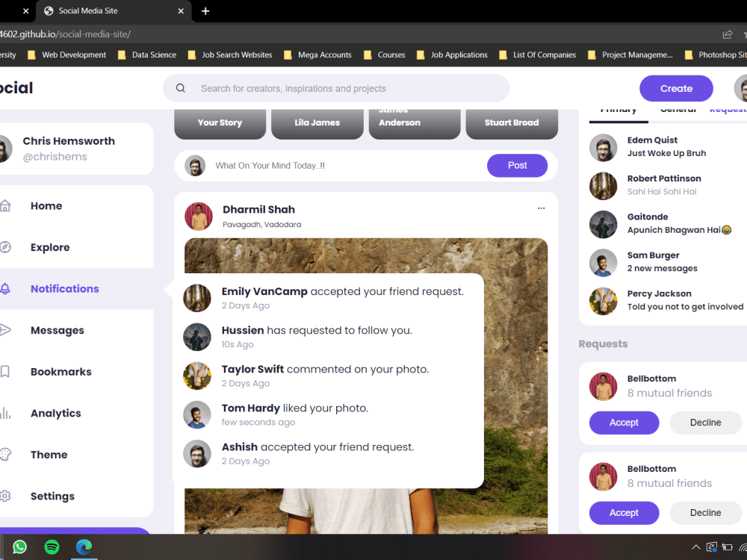The height and width of the screenshot is (560, 747).
Task: Open Edem Quist message
Action: click(667, 146)
